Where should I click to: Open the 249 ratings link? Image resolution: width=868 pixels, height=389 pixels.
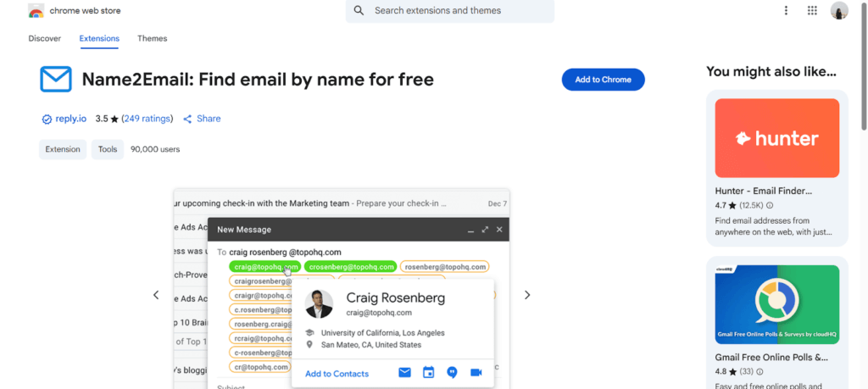pyautogui.click(x=147, y=119)
